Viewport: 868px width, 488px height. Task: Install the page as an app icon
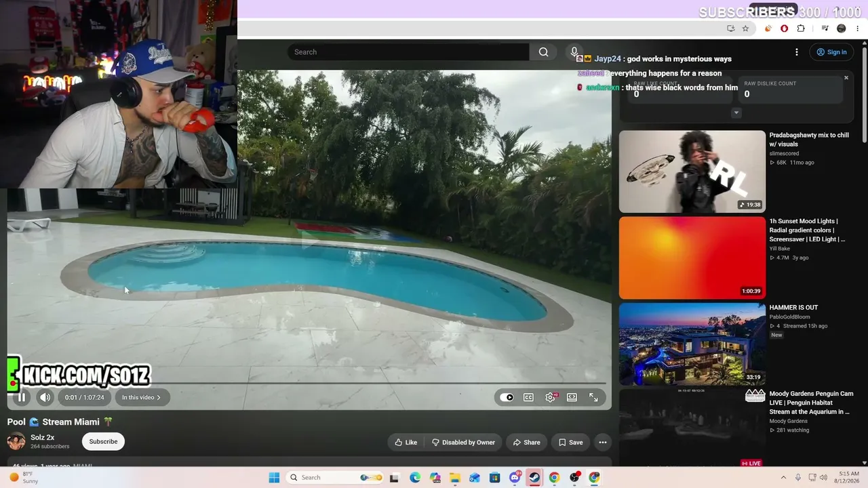(730, 28)
